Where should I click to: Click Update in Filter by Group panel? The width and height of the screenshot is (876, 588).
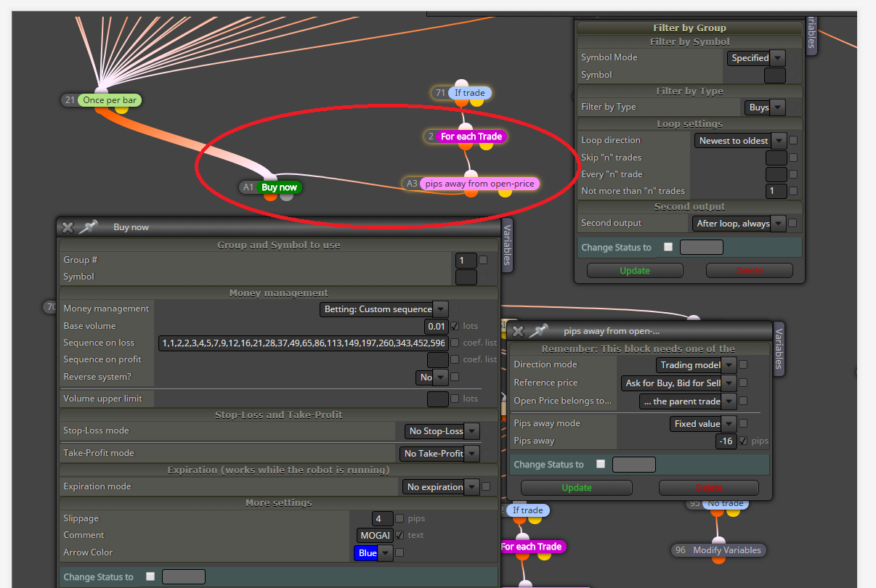point(635,271)
